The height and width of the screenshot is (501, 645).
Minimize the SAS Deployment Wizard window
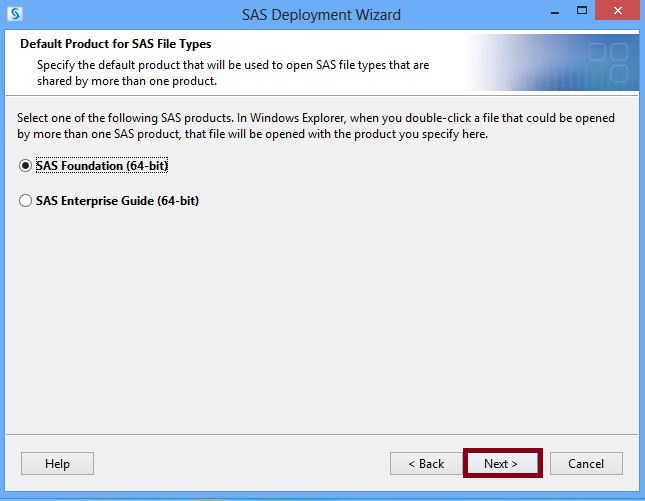point(555,13)
